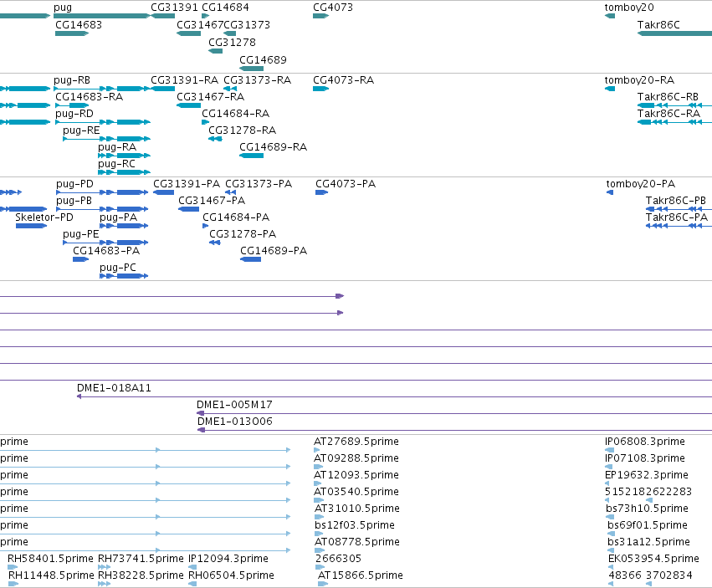Click the IP12094.3prime EST label

click(228, 559)
